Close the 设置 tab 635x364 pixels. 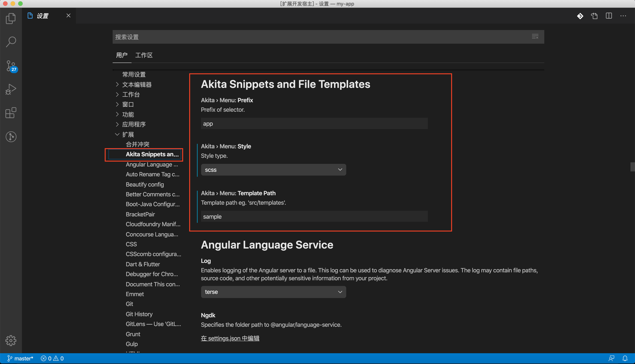tap(68, 15)
